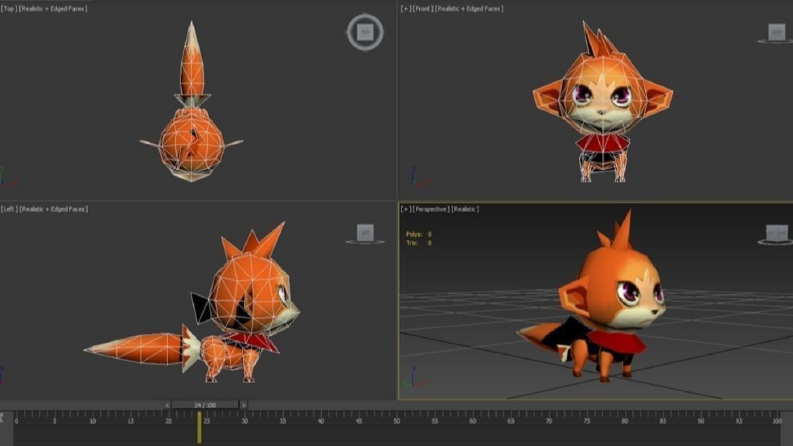Image resolution: width=793 pixels, height=446 pixels.
Task: Click the ViewCube in the Perspective viewport
Action: click(777, 234)
